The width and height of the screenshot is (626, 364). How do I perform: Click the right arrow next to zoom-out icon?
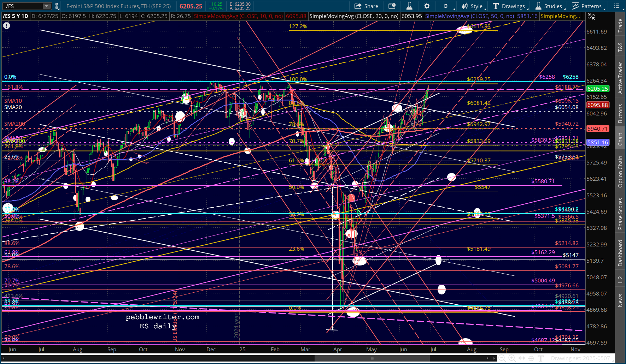pyautogui.click(x=494, y=358)
